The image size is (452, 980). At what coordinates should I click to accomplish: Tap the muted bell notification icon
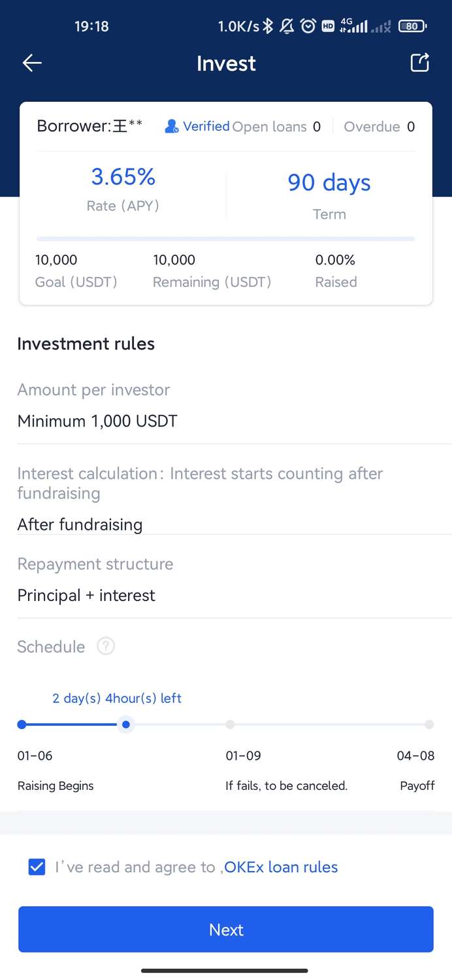[x=287, y=26]
